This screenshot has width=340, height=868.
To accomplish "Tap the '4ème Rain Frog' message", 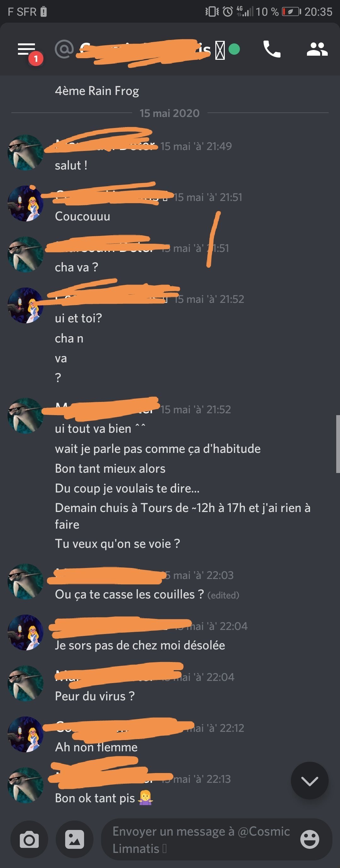I will point(97,91).
